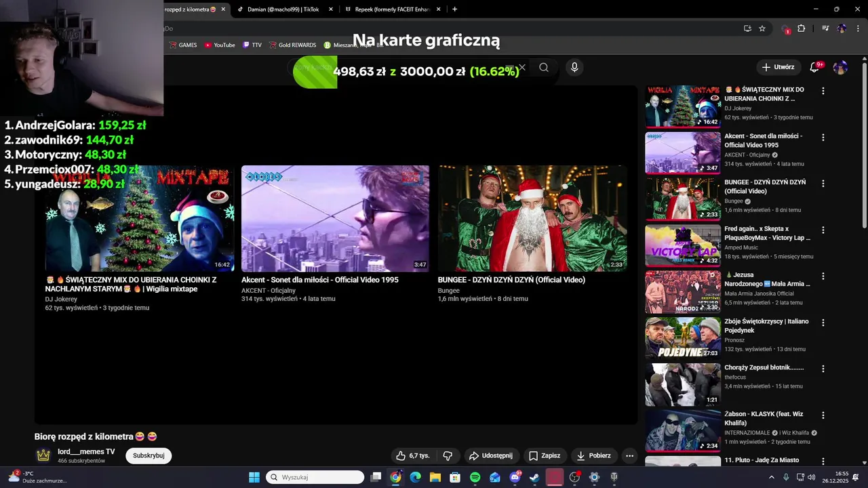The height and width of the screenshot is (488, 868).
Task: Click sidebar title '11. Pluto - Jadę Za Miasto'
Action: point(762,460)
